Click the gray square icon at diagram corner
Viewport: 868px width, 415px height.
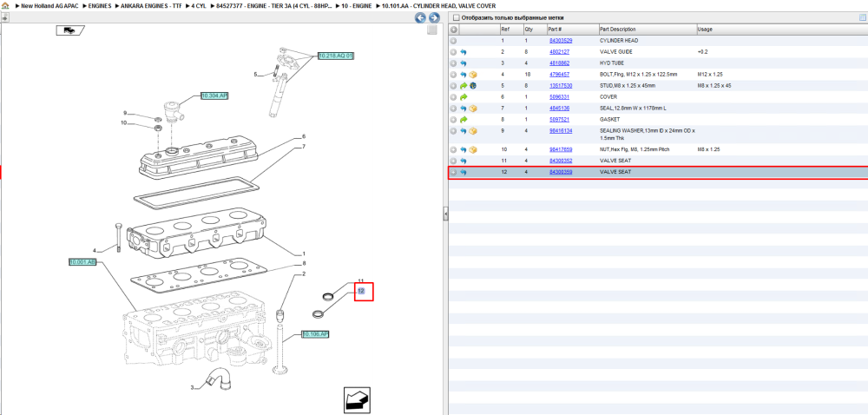432,30
